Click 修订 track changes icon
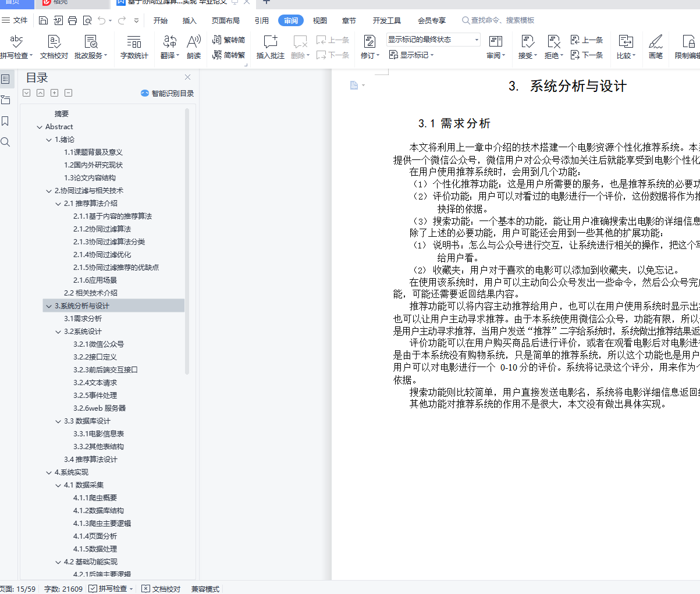Viewport: 700px width, 594px height. pos(369,47)
